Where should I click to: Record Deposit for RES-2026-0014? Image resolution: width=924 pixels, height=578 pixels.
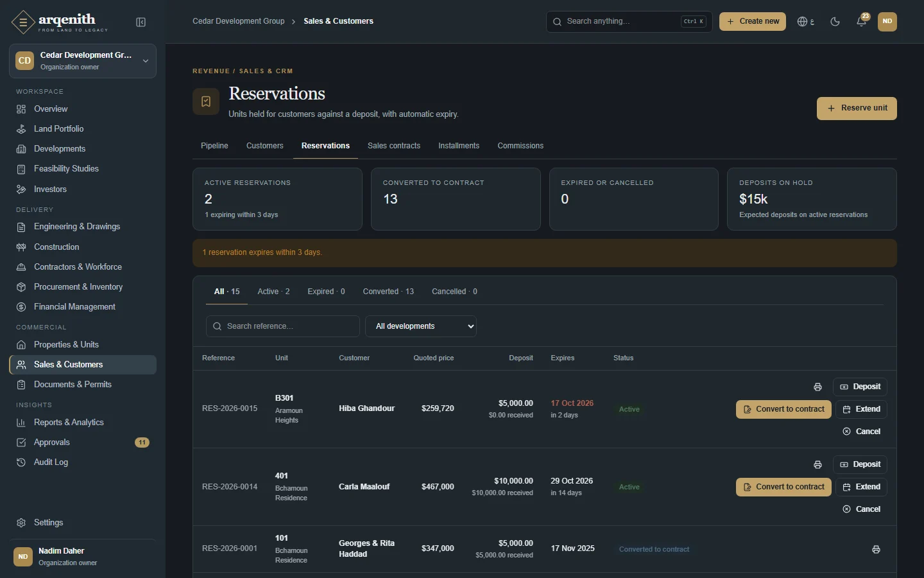pos(860,464)
